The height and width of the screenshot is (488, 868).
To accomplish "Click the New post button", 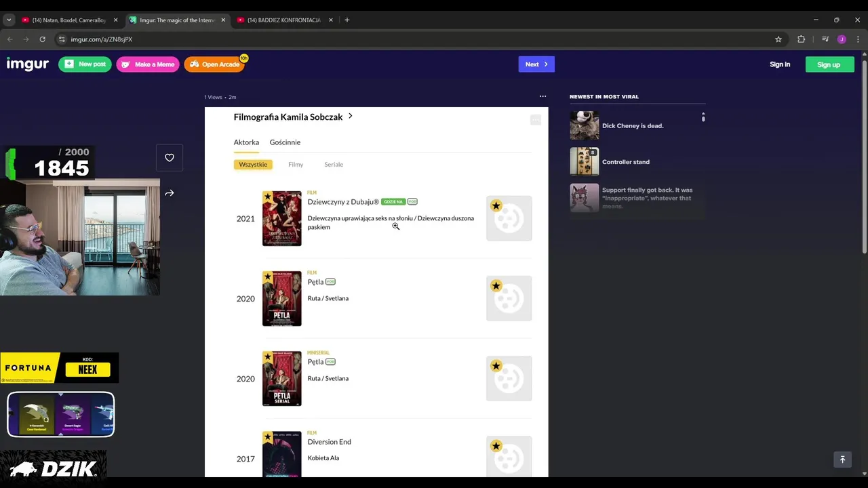I will (85, 64).
